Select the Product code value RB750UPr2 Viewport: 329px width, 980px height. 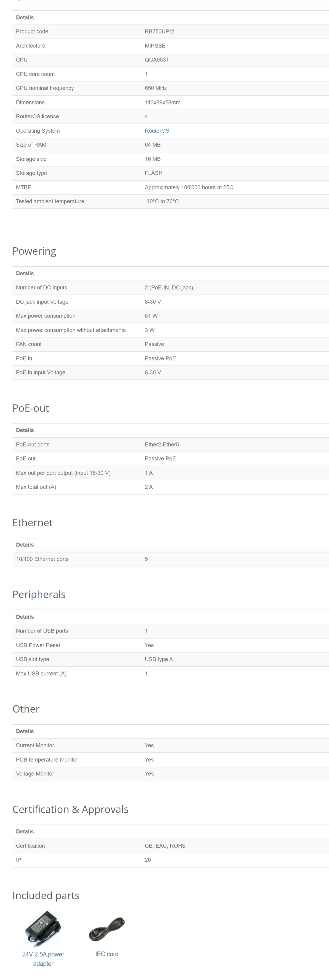click(160, 32)
